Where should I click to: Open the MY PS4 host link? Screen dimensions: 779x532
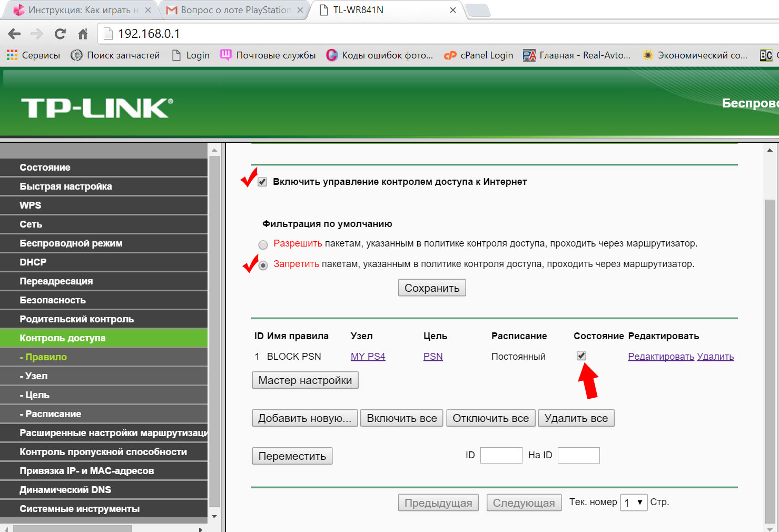click(x=368, y=357)
